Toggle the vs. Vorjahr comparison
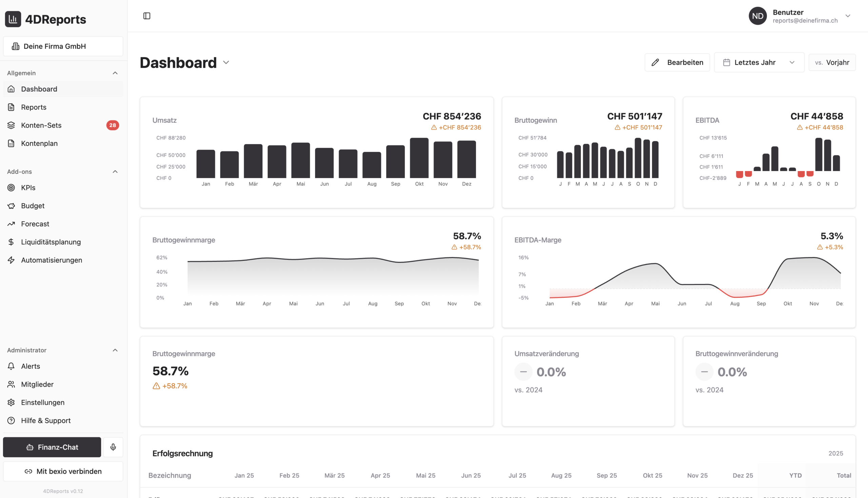The image size is (868, 498). coord(832,62)
